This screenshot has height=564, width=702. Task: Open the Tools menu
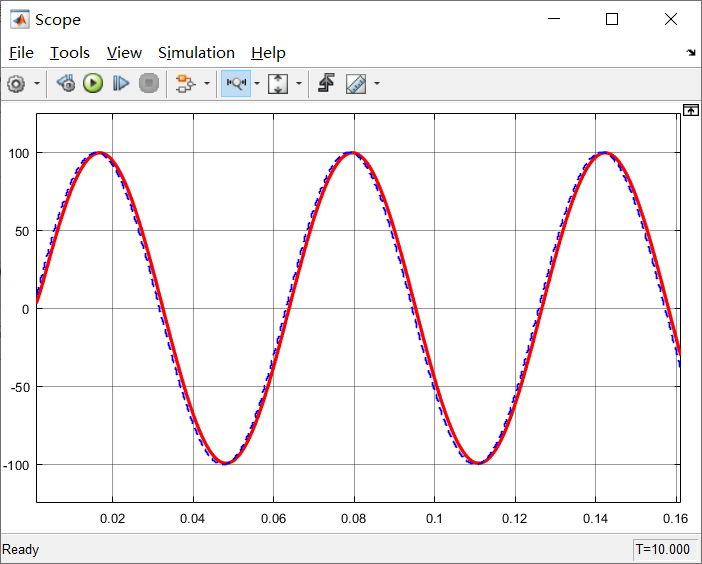[69, 53]
